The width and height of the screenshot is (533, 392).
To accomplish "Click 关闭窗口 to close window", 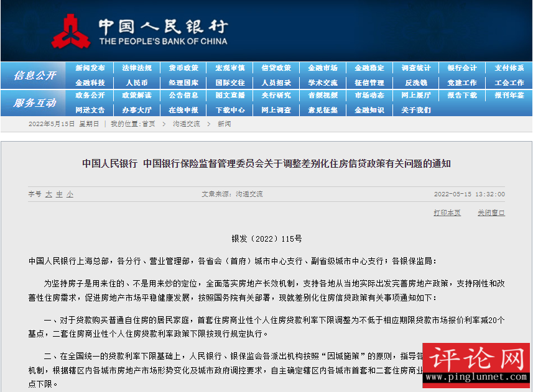I will (491, 213).
